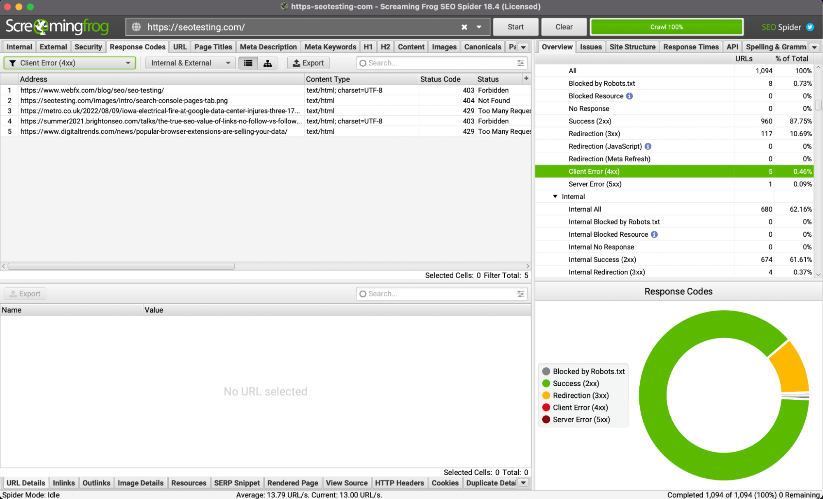This screenshot has width=823, height=499.
Task: Open the Twitter bird icon link
Action: [811, 27]
